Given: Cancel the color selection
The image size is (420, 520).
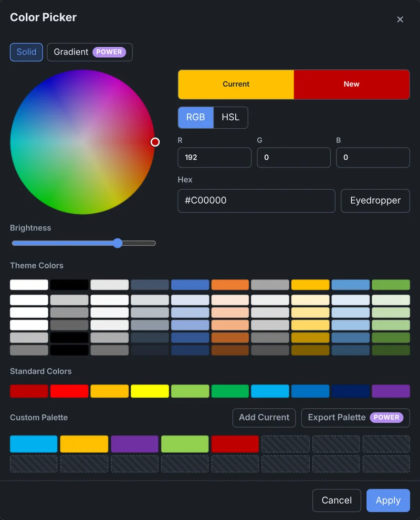Looking at the screenshot, I should tap(337, 500).
